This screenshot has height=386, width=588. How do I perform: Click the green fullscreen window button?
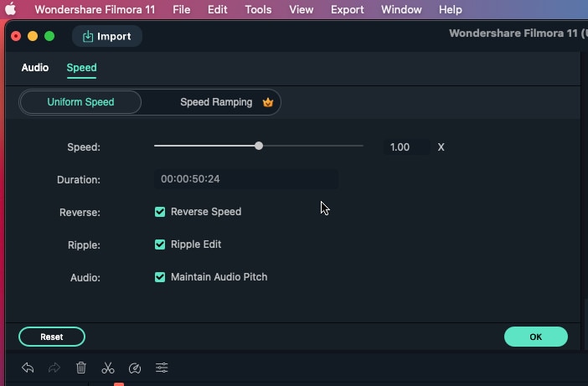[x=49, y=36]
